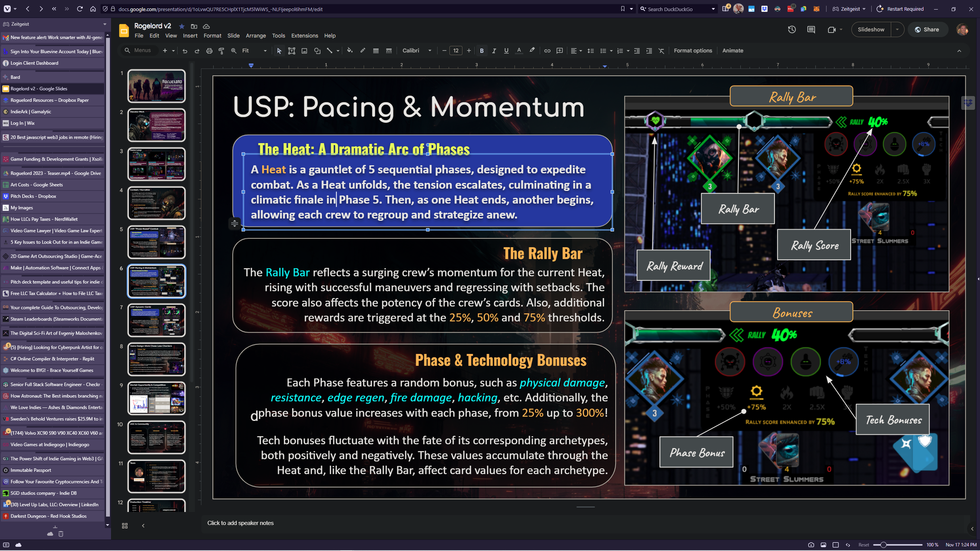Open the Calibri font dropdown
This screenshot has height=551, width=980.
(x=417, y=51)
